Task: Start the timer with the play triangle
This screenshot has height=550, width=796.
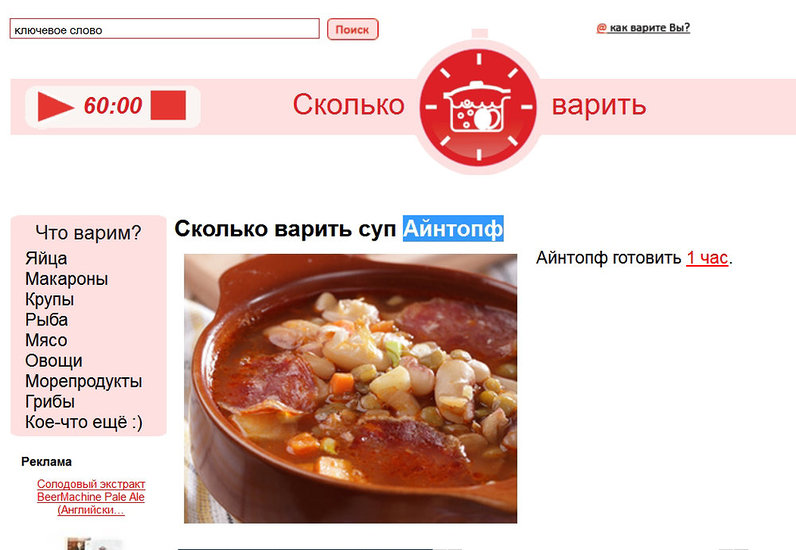Action: 55,107
